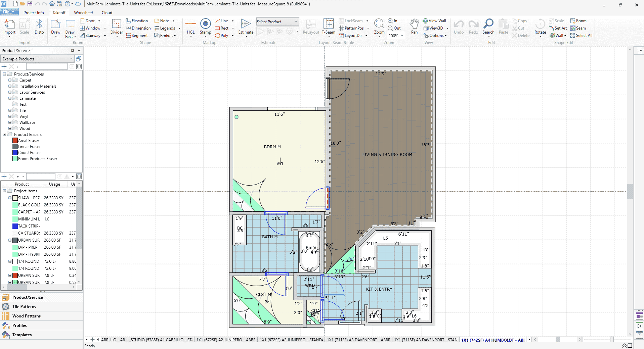Toggle View Wall display

(x=434, y=21)
